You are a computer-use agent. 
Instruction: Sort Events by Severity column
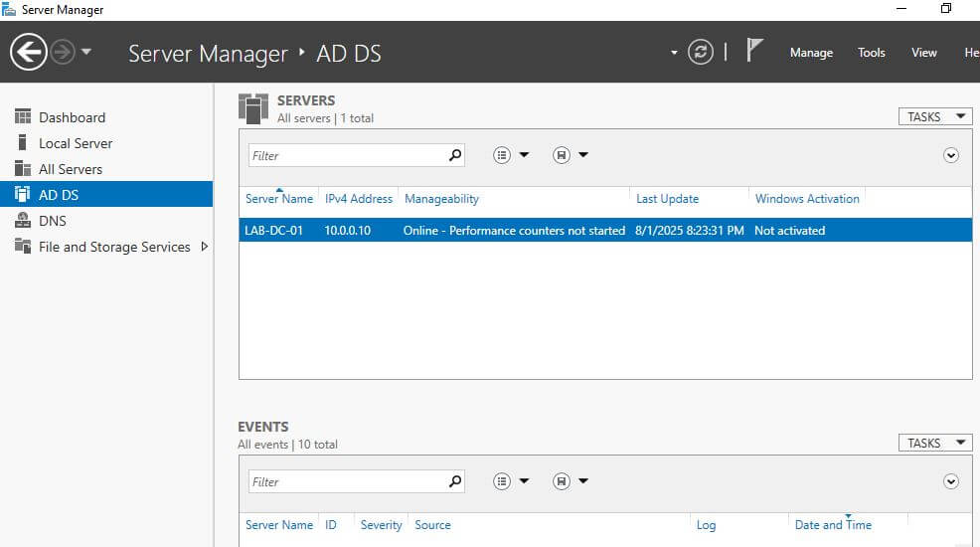[381, 525]
